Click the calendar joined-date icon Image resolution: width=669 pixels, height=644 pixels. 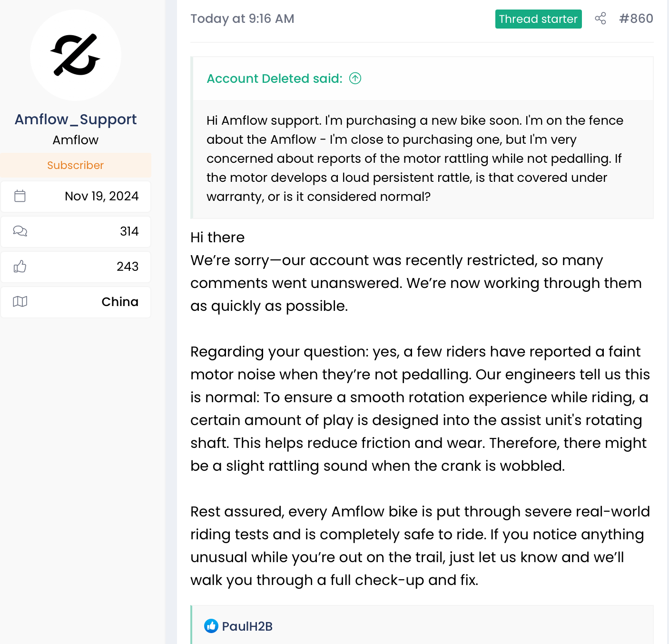pyautogui.click(x=20, y=196)
